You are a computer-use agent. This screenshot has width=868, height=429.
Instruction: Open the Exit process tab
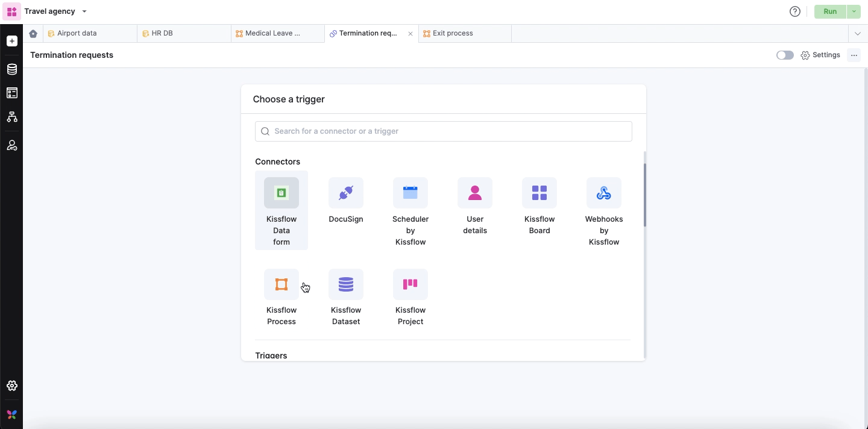click(452, 34)
